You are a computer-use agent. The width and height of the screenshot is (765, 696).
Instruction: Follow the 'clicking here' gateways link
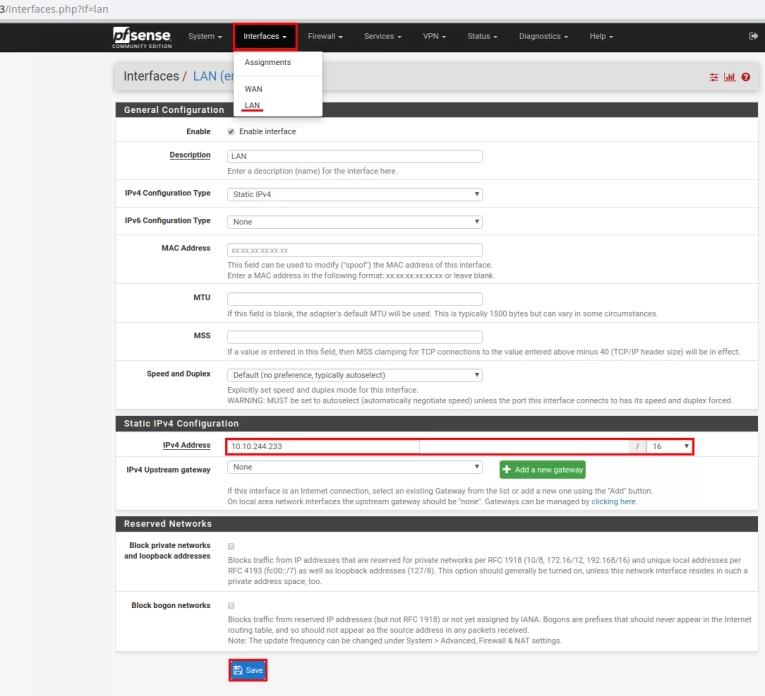coord(613,502)
